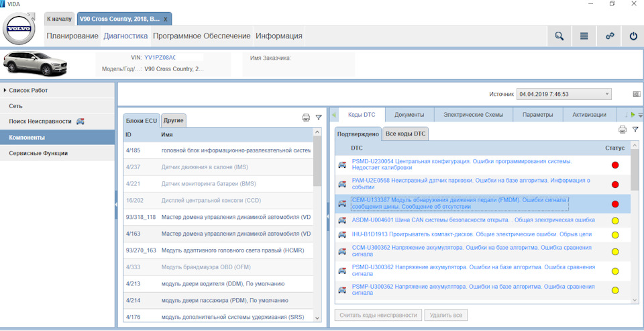Click the VIN YV1PZ08AC link
Viewport: 644px width, 331px height.
tap(160, 58)
